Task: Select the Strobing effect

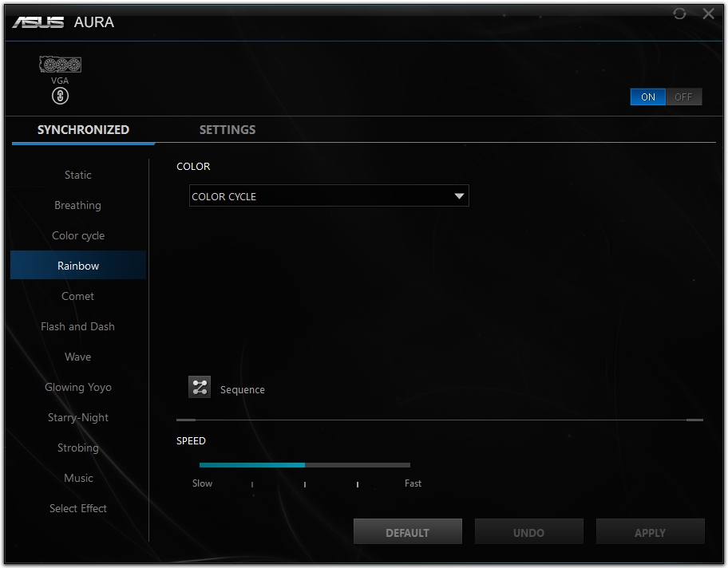Action: pyautogui.click(x=78, y=448)
